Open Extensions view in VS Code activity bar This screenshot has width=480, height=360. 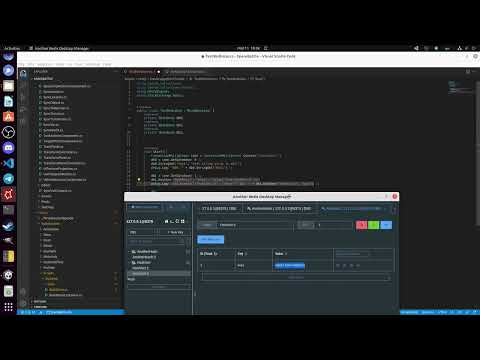coord(23,122)
